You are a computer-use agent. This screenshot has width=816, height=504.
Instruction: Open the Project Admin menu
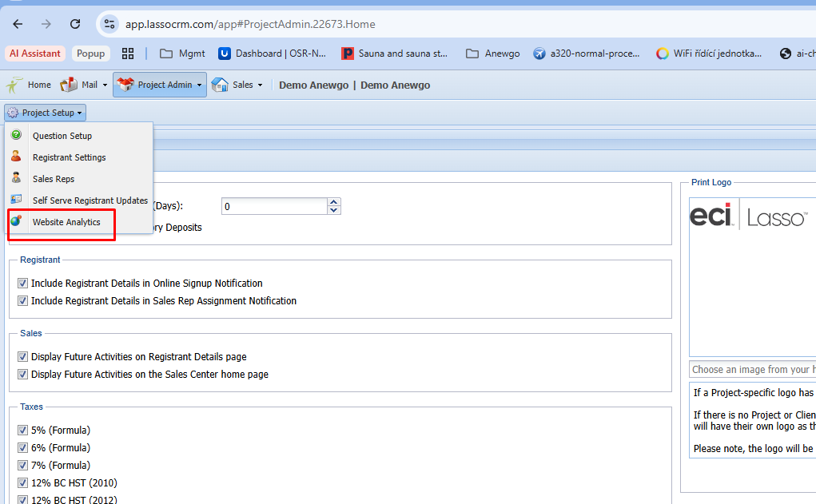coord(160,85)
